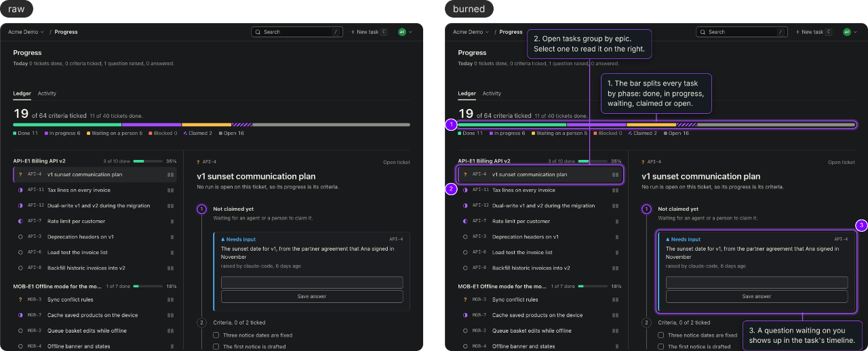This screenshot has height=351, width=868.
Task: Click the striped Claimed segment of burned progress bar
Action: 686,125
